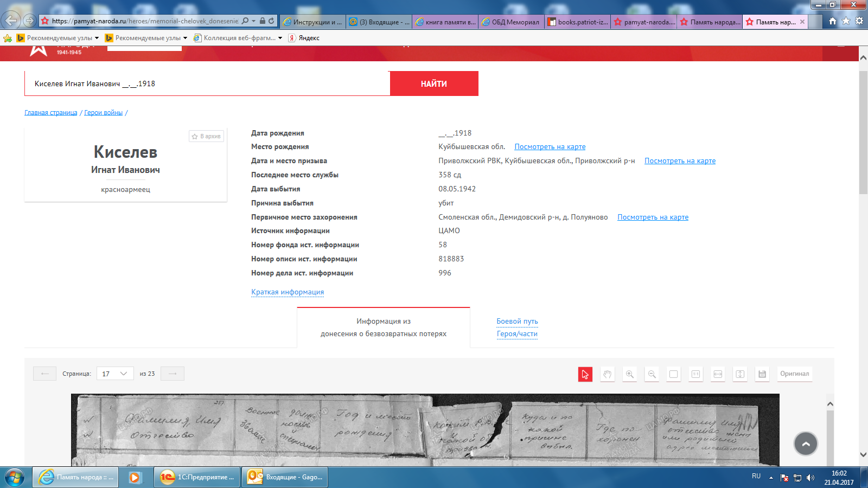Screen dimensions: 868x488
Task: Zoom in on the document scan
Action: pos(629,374)
